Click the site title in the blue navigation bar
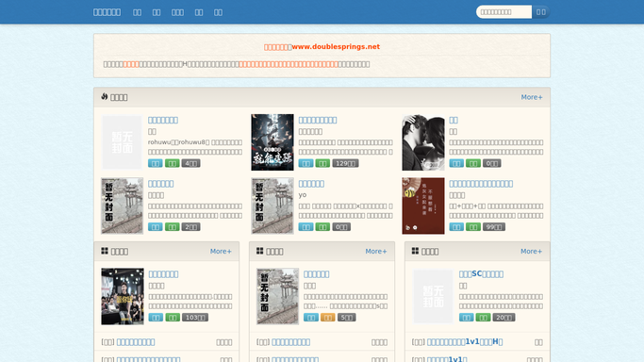 [107, 12]
